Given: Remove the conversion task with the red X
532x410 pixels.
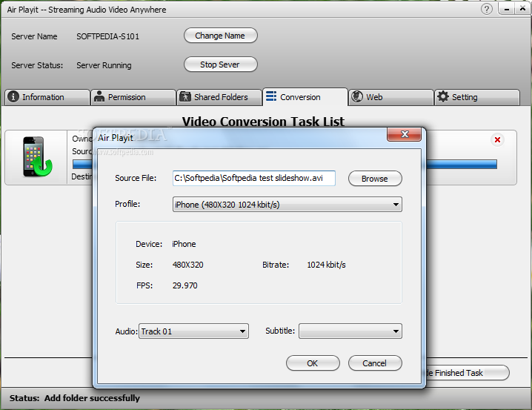Looking at the screenshot, I should [497, 140].
